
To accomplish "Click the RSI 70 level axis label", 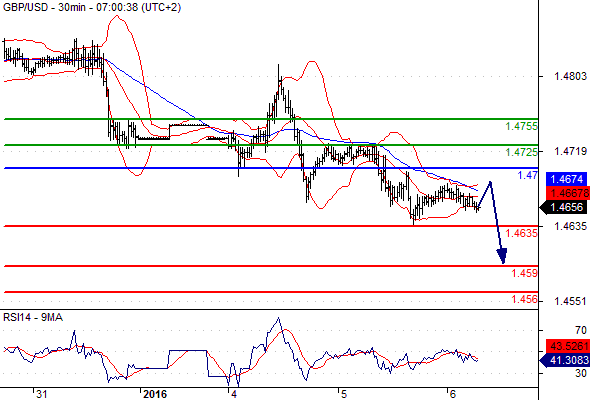I will tap(581, 330).
